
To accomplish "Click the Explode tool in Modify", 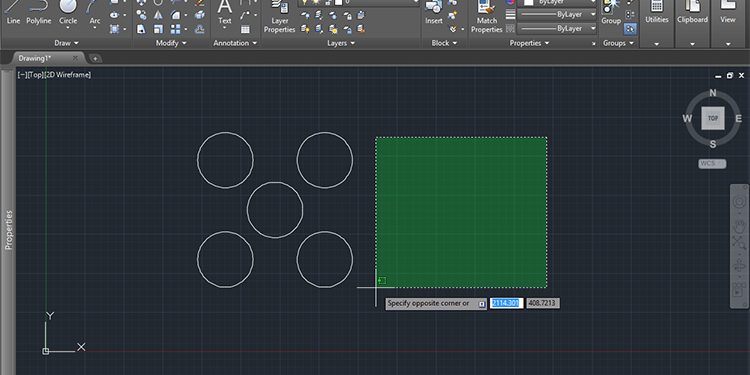I will tap(200, 15).
